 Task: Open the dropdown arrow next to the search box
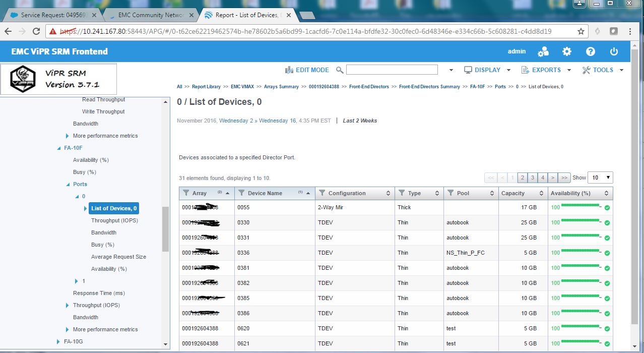pos(451,70)
